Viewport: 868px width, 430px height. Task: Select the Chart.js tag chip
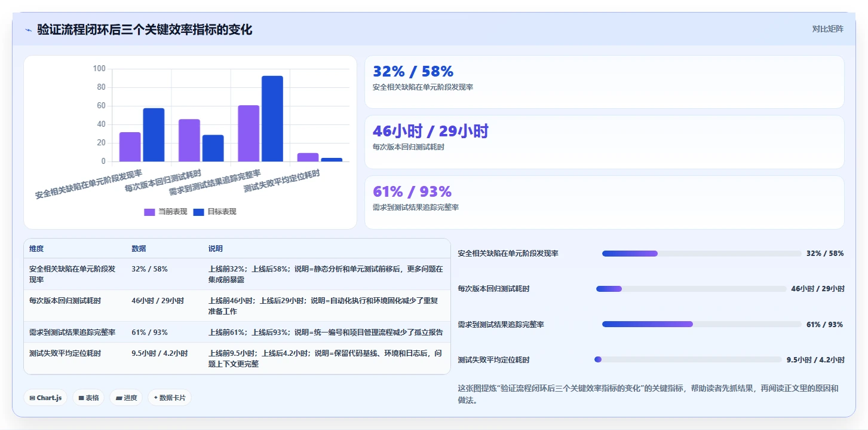45,398
